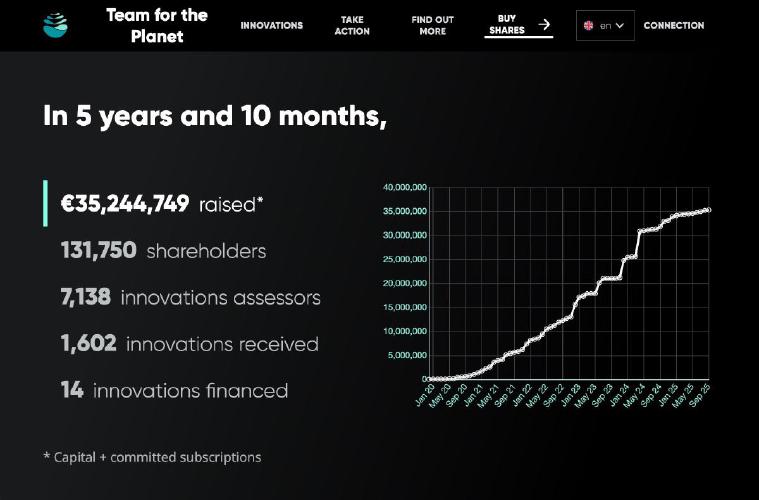
Task: Click the Team for the Planet globe logo
Action: click(55, 25)
